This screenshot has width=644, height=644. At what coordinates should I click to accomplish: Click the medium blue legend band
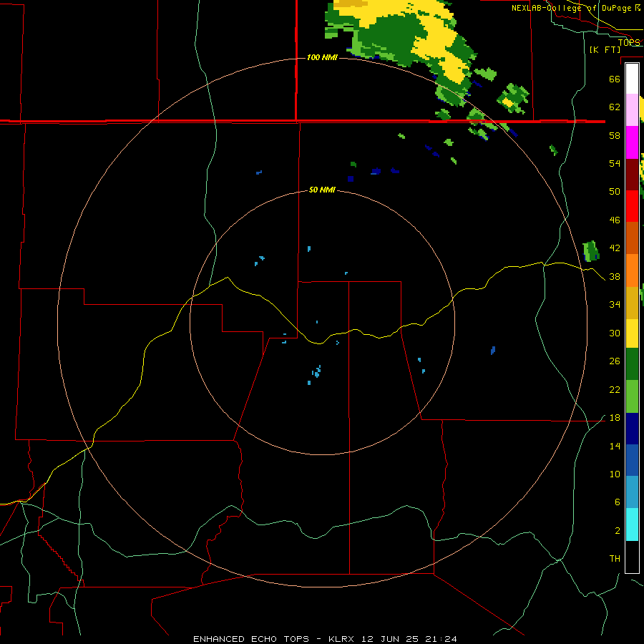click(632, 460)
